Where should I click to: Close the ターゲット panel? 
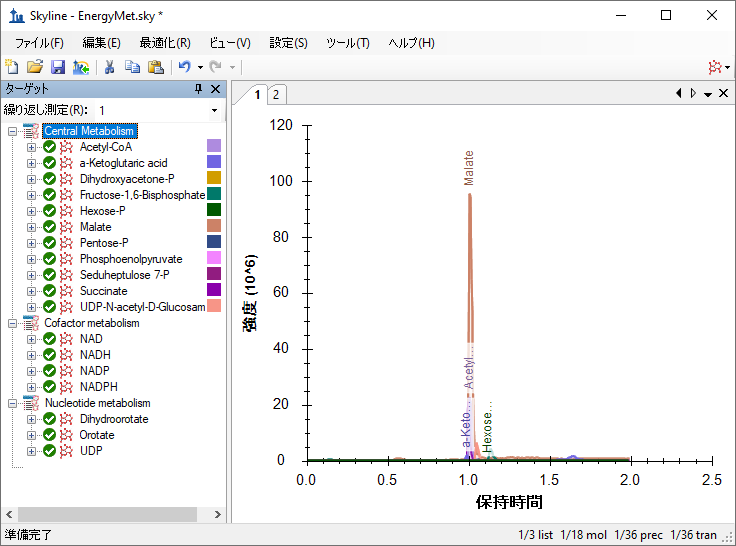click(x=215, y=89)
